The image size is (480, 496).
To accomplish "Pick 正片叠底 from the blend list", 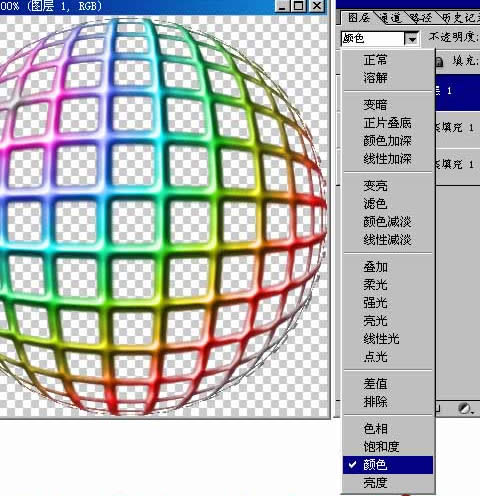I will click(x=387, y=123).
